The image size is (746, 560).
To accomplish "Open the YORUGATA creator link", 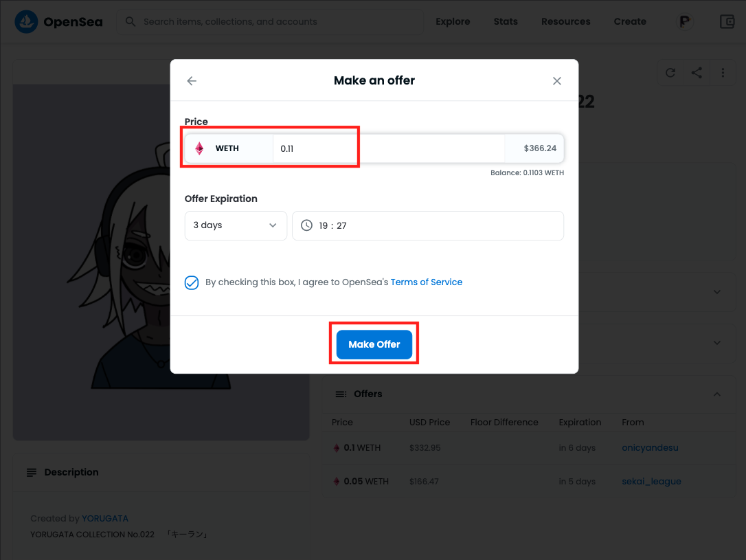I will [x=105, y=518].
